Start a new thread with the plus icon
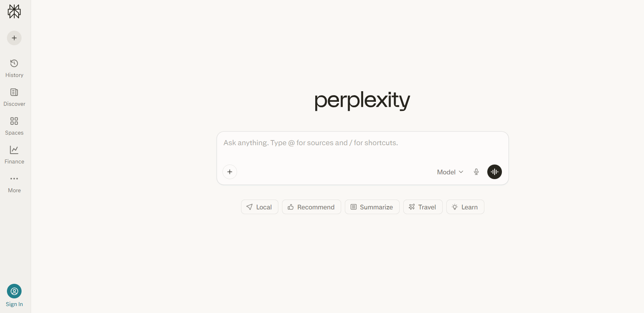 pos(14,38)
